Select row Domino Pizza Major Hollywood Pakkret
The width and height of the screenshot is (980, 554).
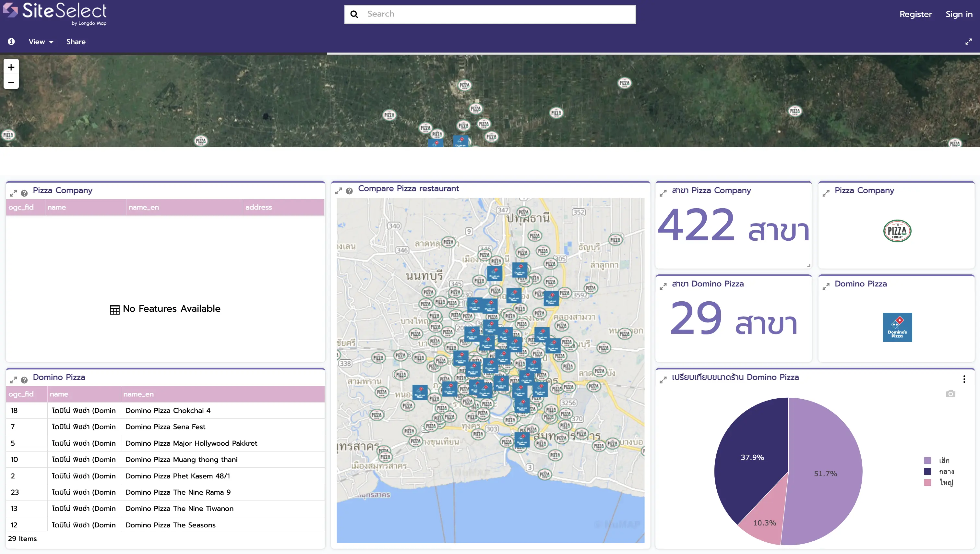point(165,443)
